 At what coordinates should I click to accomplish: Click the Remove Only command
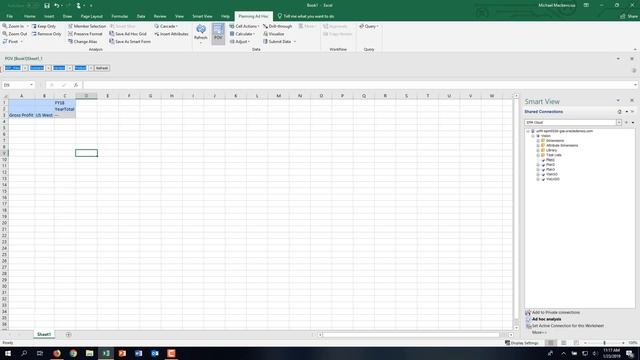(x=46, y=34)
